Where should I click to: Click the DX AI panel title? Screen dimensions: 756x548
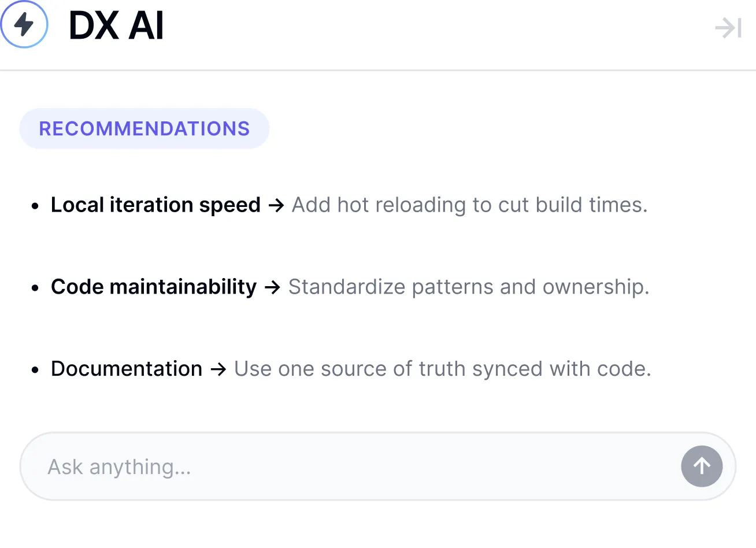click(x=116, y=26)
